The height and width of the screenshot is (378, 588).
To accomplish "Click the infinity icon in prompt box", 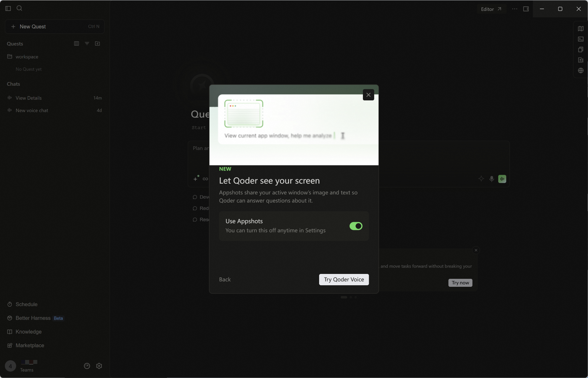I will 205,179.
